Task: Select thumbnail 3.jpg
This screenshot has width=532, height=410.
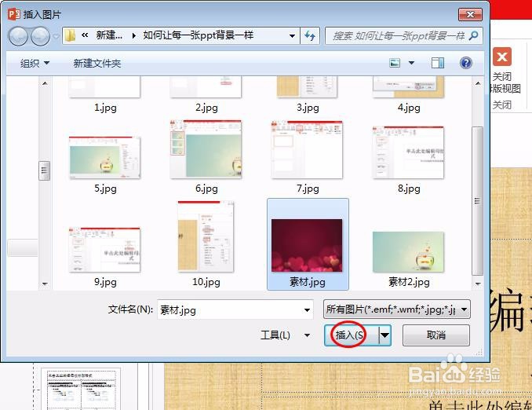Action: (308, 95)
